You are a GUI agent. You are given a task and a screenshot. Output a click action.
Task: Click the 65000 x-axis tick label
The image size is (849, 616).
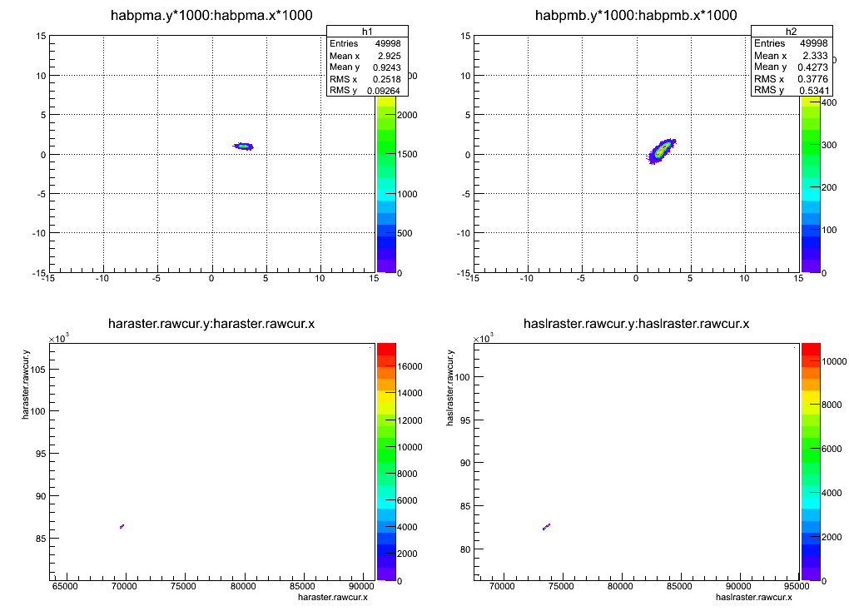pyautogui.click(x=66, y=586)
